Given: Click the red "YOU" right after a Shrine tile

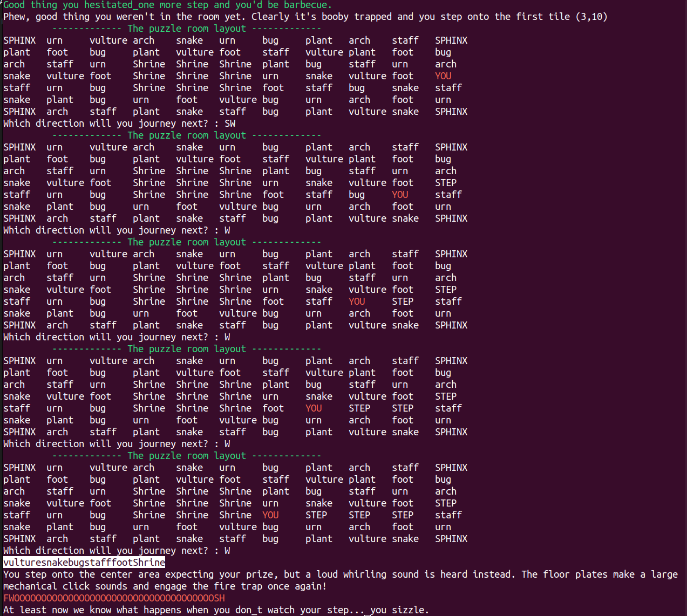Looking at the screenshot, I should click(x=270, y=515).
